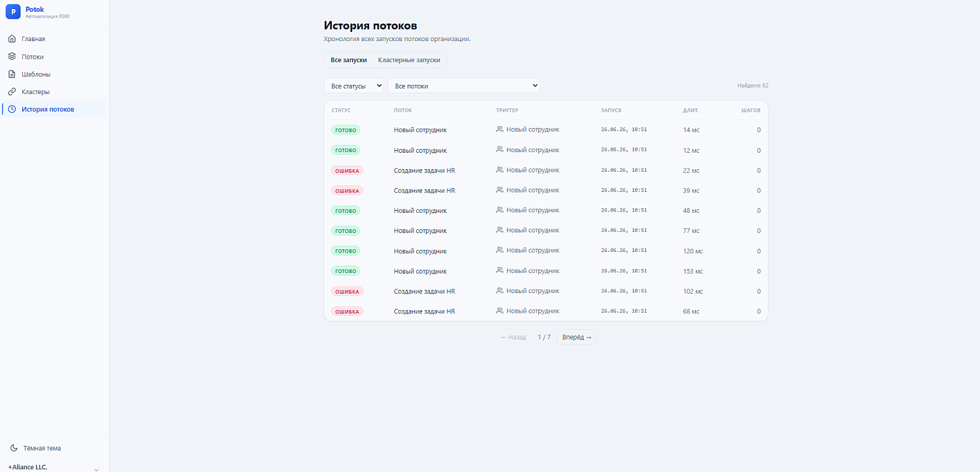Click the Назад pagination button
The height and width of the screenshot is (472, 980).
pos(513,338)
